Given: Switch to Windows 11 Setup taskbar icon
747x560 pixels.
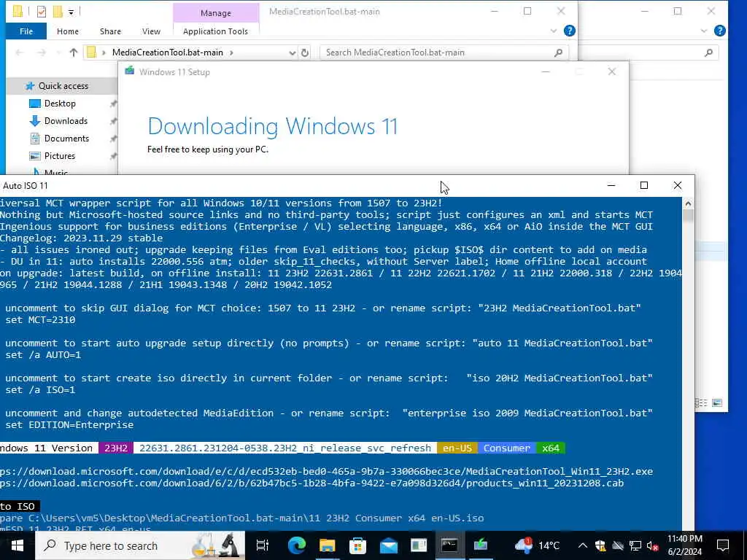Looking at the screenshot, I should [480, 545].
